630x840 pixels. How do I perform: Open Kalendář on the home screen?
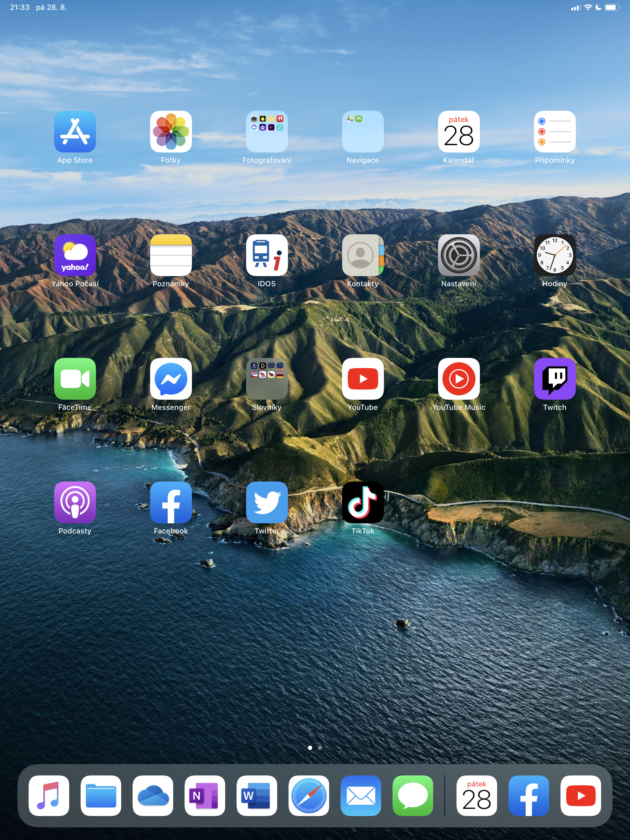(x=459, y=131)
